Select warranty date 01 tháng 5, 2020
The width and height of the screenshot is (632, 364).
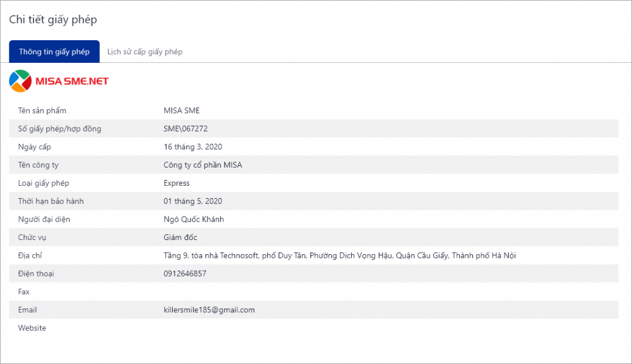coord(193,201)
